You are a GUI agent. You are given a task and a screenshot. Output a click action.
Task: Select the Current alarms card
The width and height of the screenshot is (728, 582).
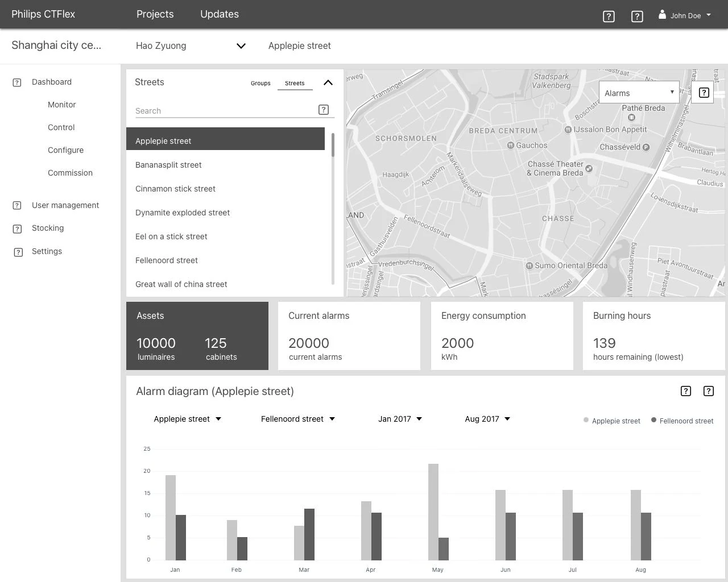(349, 336)
